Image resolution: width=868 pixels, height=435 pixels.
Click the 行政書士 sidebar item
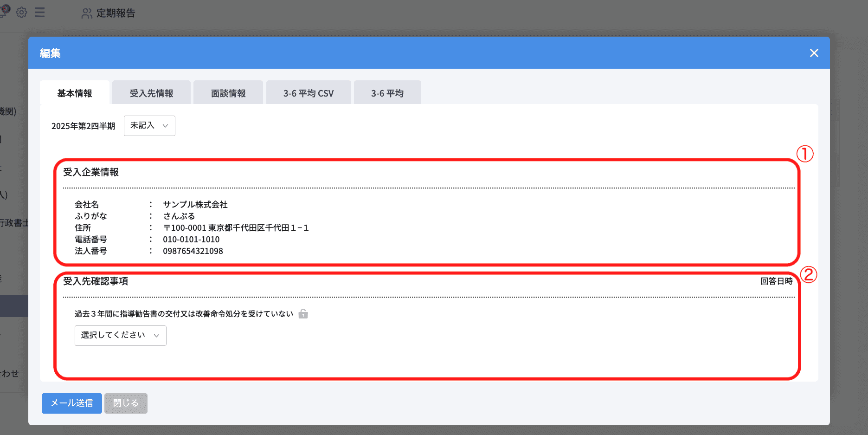pyautogui.click(x=14, y=223)
